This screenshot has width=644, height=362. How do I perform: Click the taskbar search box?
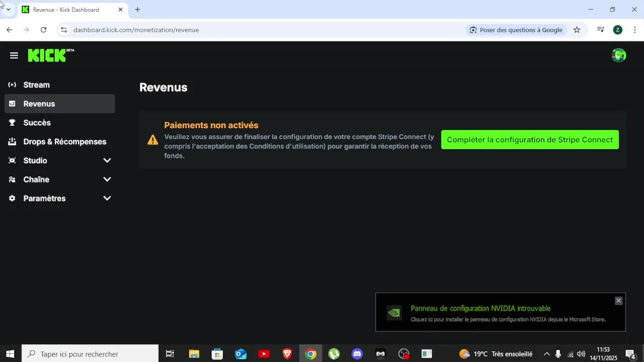(91, 354)
